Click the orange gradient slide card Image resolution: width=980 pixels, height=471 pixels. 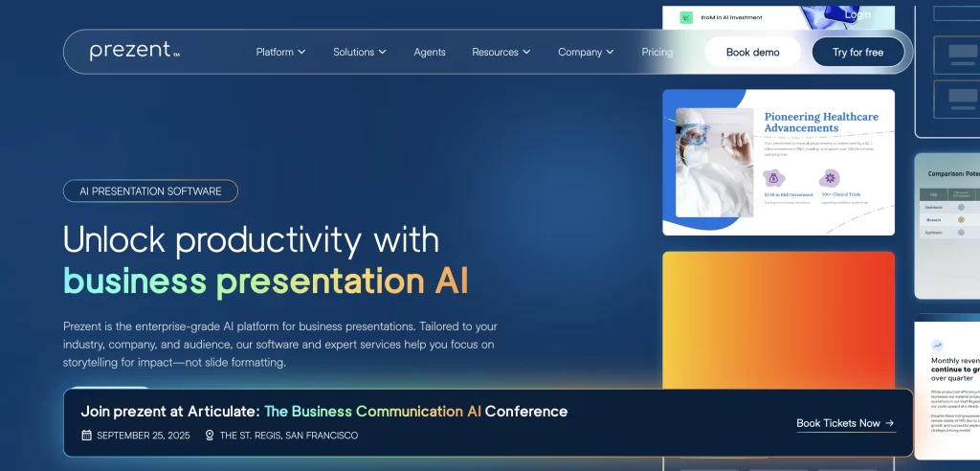click(778, 321)
